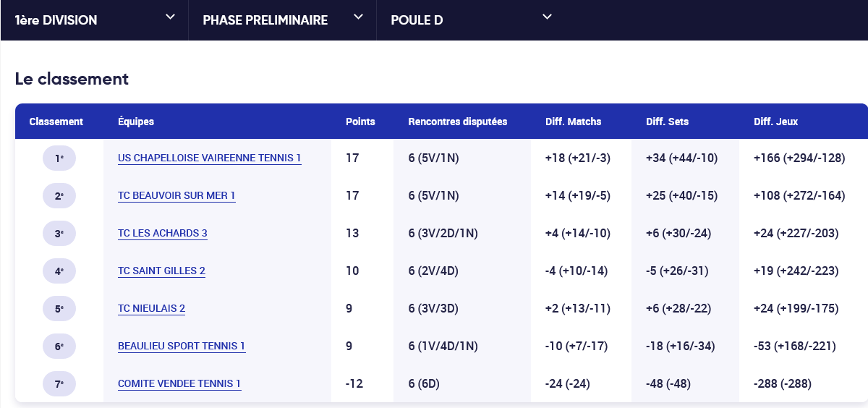
Task: Open BEAULIEU SPORT TENNIS 1 link
Action: 182,346
